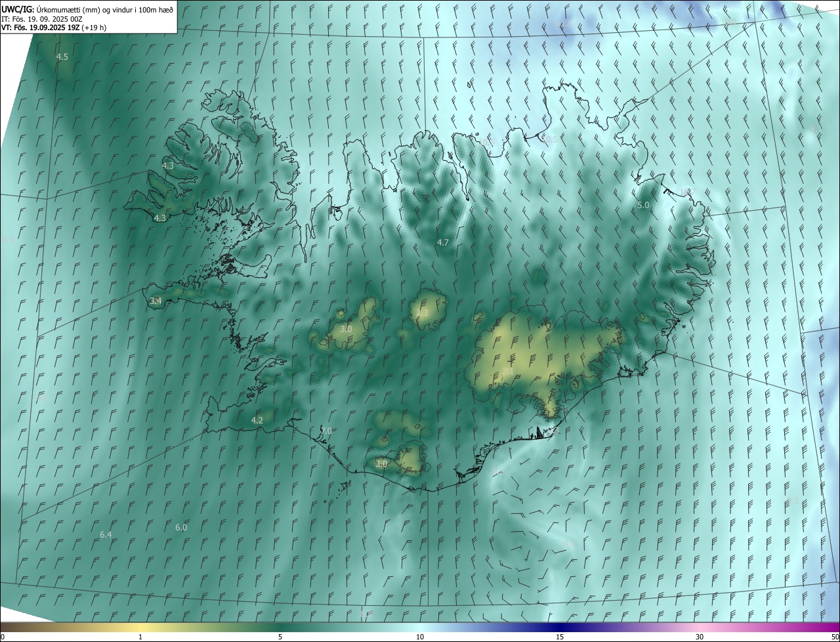Click the '7.0' value label on the map

tap(326, 431)
